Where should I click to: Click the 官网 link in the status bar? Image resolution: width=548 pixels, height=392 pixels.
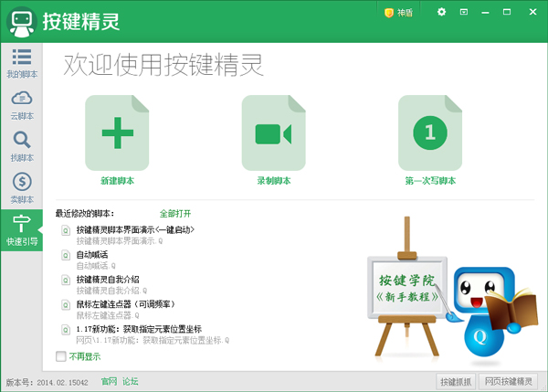109,382
